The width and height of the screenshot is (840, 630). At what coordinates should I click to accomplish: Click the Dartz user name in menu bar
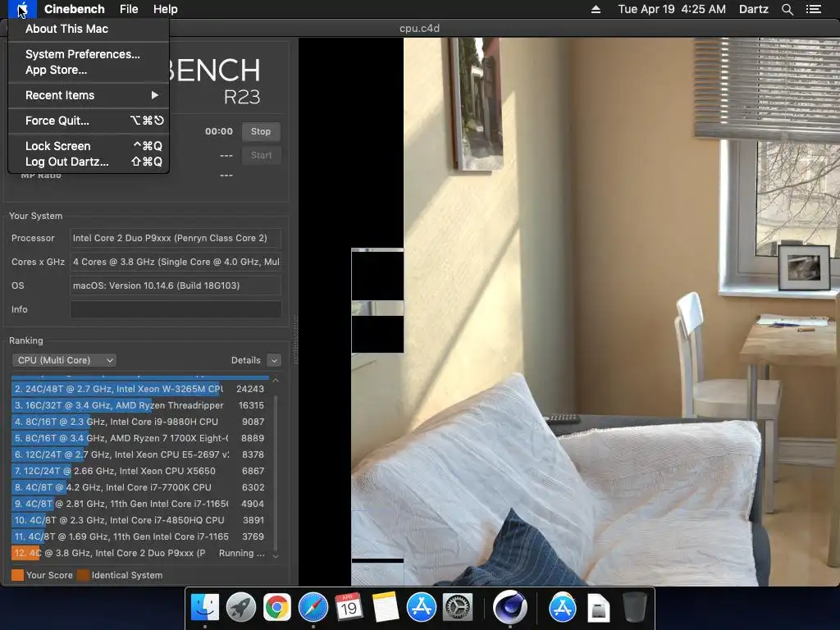coord(753,9)
